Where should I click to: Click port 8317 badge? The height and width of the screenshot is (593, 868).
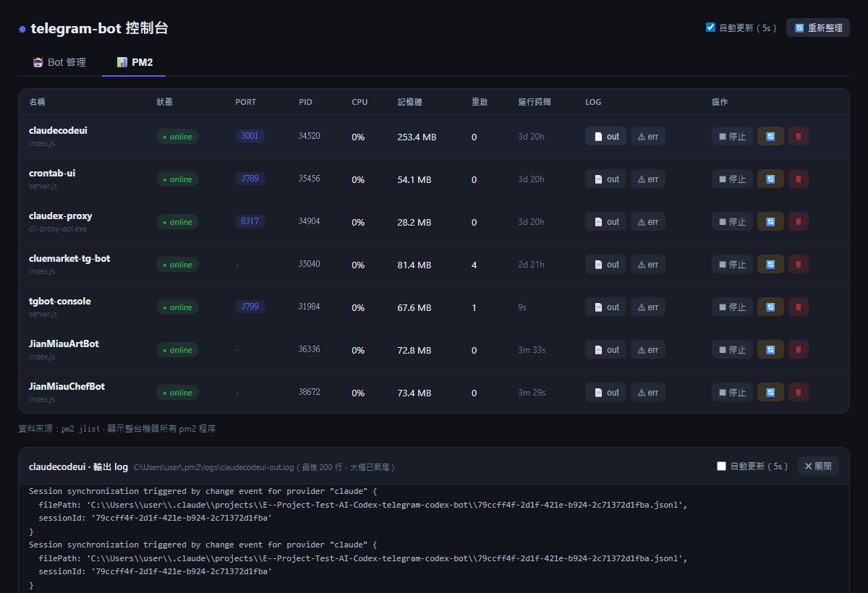point(250,221)
